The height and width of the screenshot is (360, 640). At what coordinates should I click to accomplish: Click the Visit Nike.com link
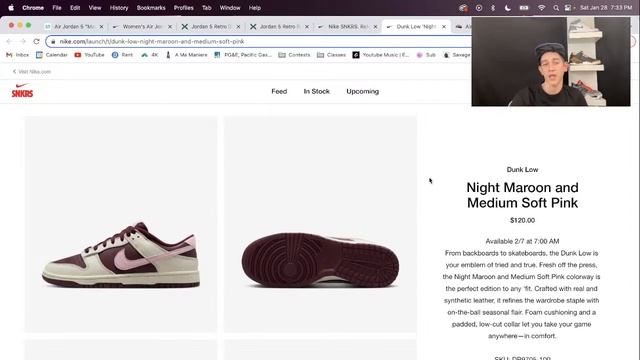click(32, 71)
